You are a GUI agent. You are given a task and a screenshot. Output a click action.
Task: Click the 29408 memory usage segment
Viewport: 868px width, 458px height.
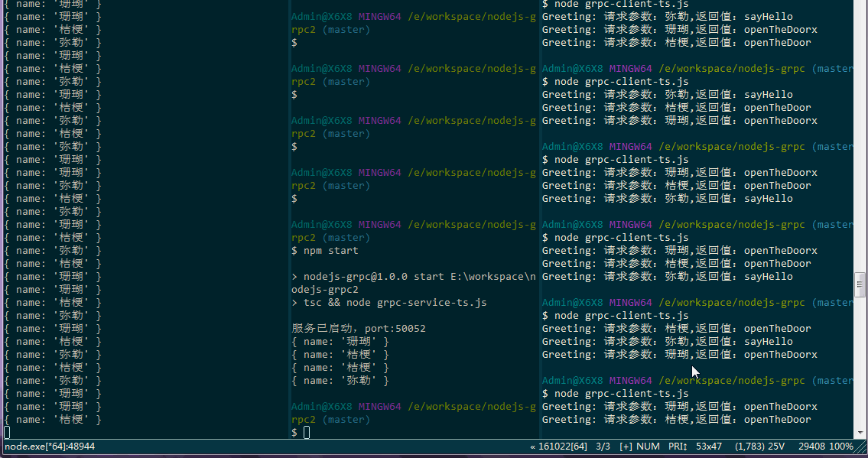tap(811, 447)
